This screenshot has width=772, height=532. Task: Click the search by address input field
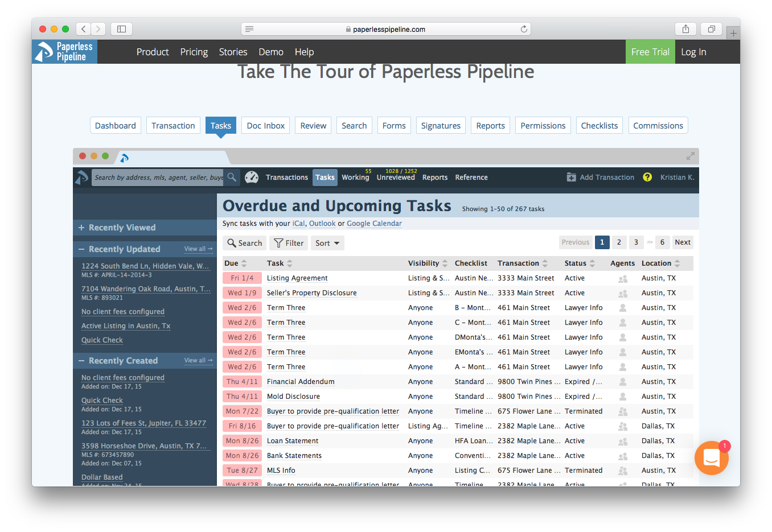tap(158, 178)
